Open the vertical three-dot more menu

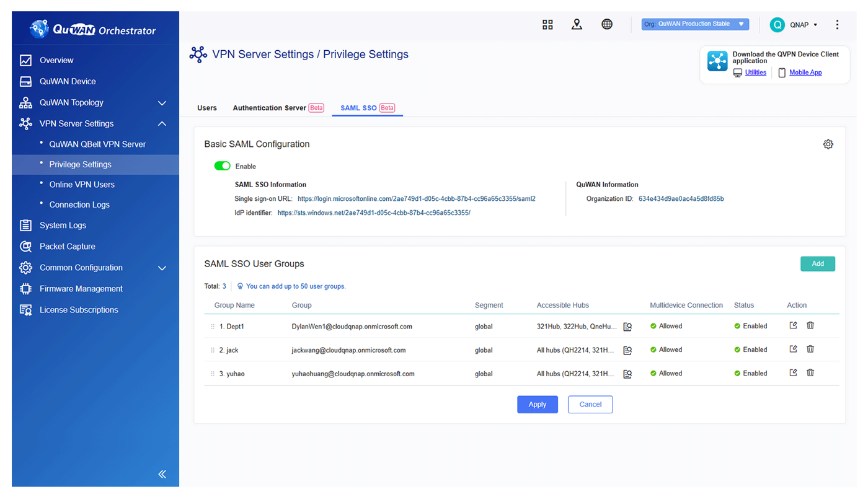point(837,25)
